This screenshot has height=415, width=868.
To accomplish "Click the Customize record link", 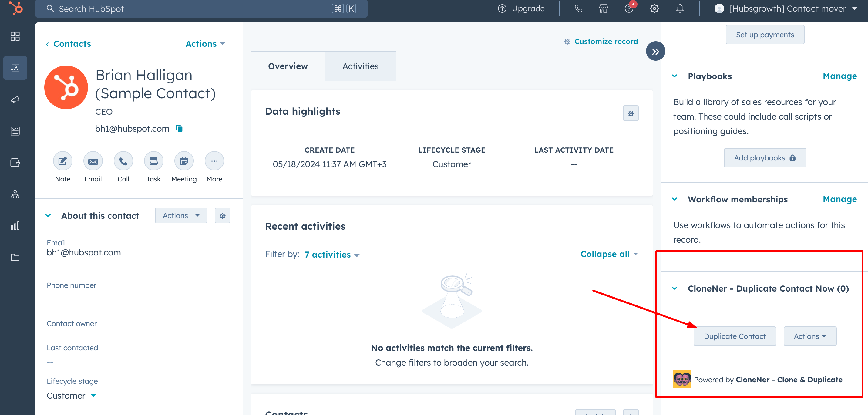I will 606,42.
